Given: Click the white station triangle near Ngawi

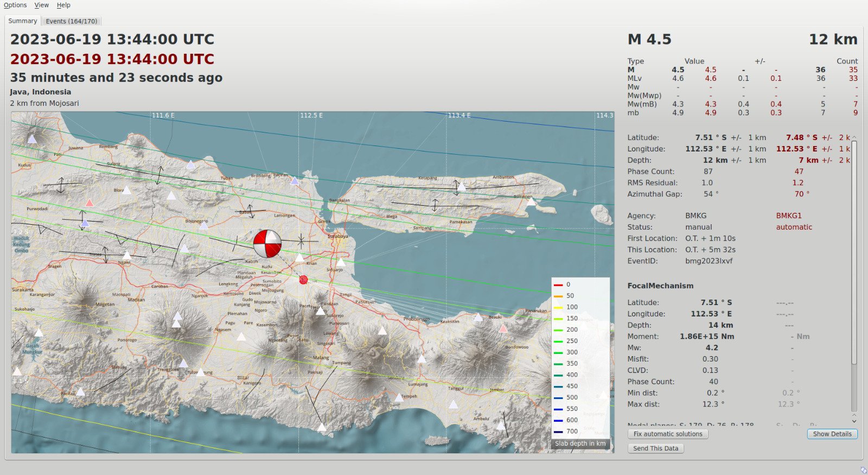Looking at the screenshot, I should point(126,255).
